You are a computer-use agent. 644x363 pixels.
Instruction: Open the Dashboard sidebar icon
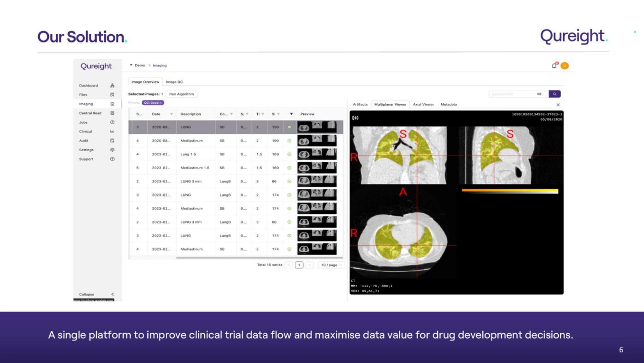(x=112, y=85)
